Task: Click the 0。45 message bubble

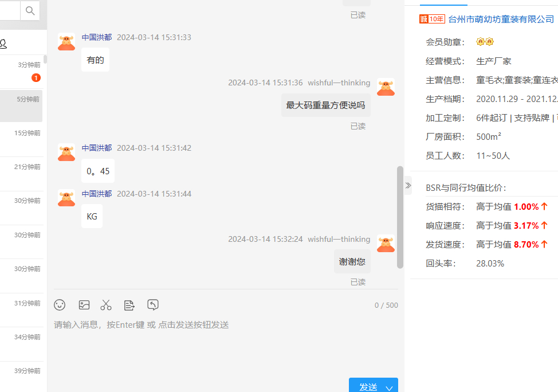Action: 98,171
